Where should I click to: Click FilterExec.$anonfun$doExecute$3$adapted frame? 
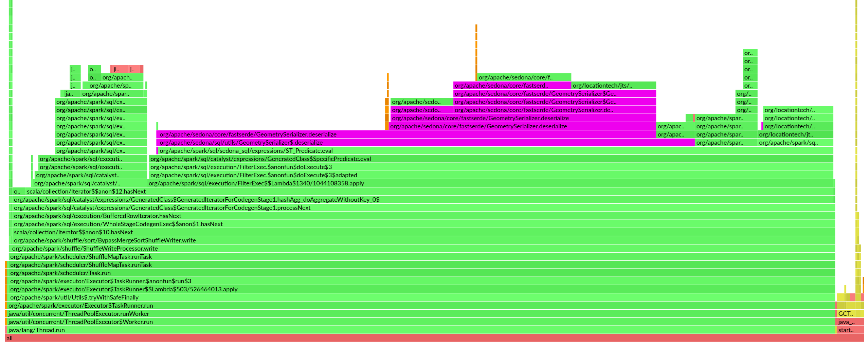pos(491,175)
